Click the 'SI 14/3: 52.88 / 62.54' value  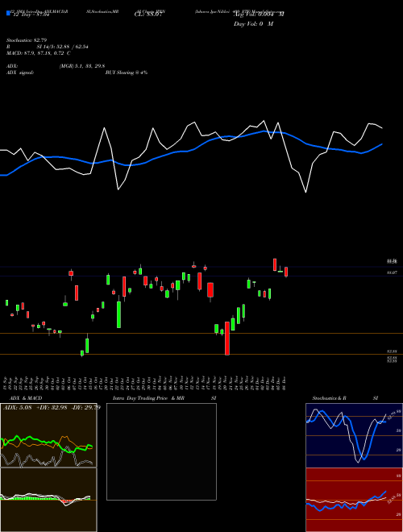pos(62,47)
